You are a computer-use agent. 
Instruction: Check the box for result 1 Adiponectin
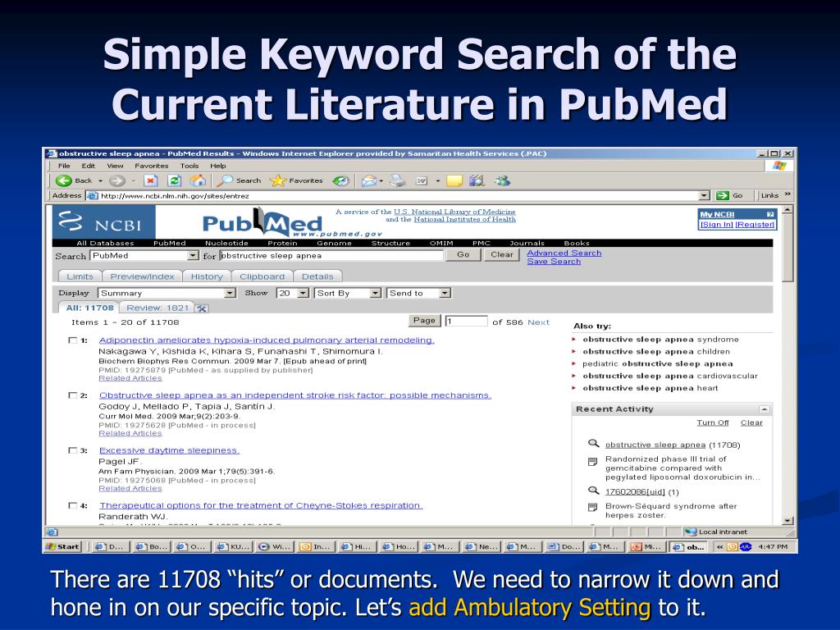[x=73, y=340]
